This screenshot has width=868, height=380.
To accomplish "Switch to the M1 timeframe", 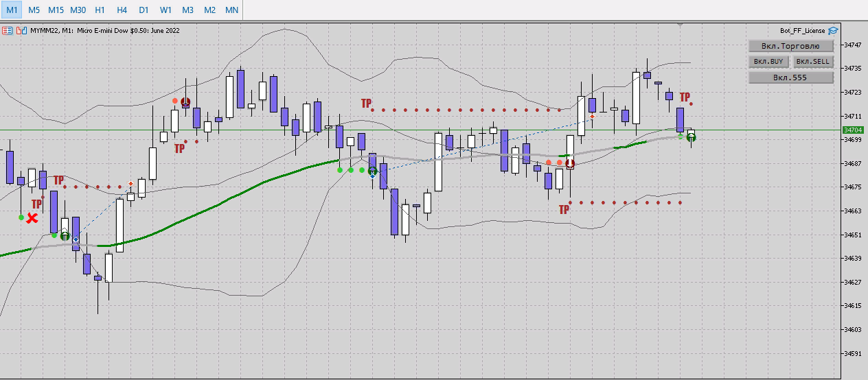I will point(12,10).
